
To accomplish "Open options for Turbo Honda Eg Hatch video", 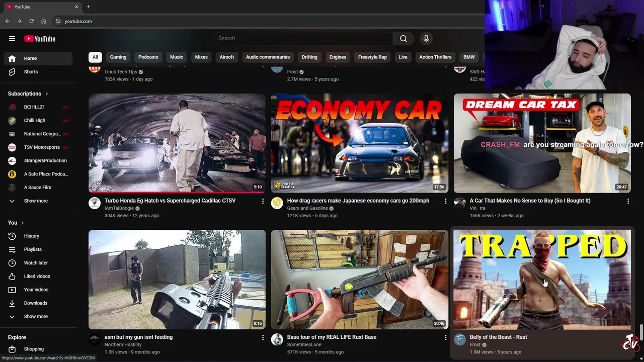I will (263, 201).
